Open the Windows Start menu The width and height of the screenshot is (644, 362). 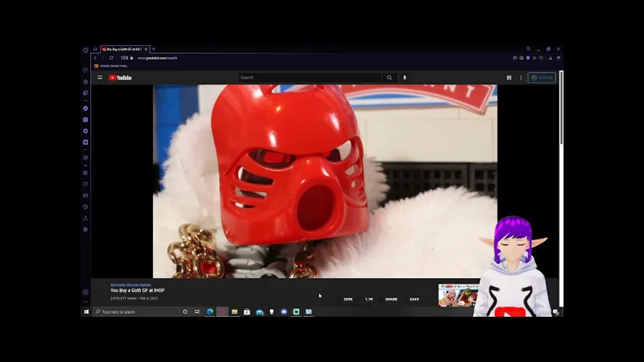(86, 312)
